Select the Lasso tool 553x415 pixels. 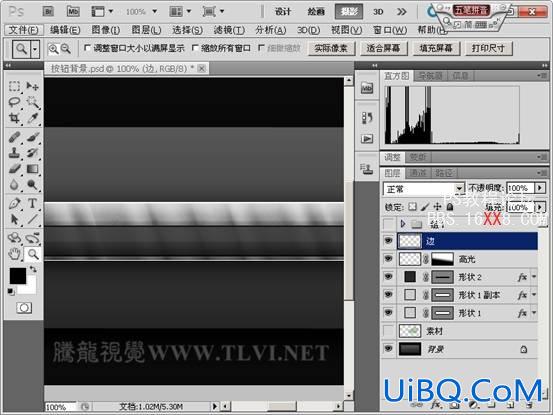pos(14,102)
